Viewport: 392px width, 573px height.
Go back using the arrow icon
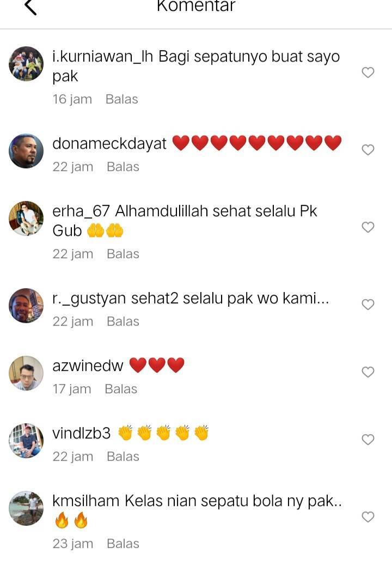pyautogui.click(x=30, y=6)
